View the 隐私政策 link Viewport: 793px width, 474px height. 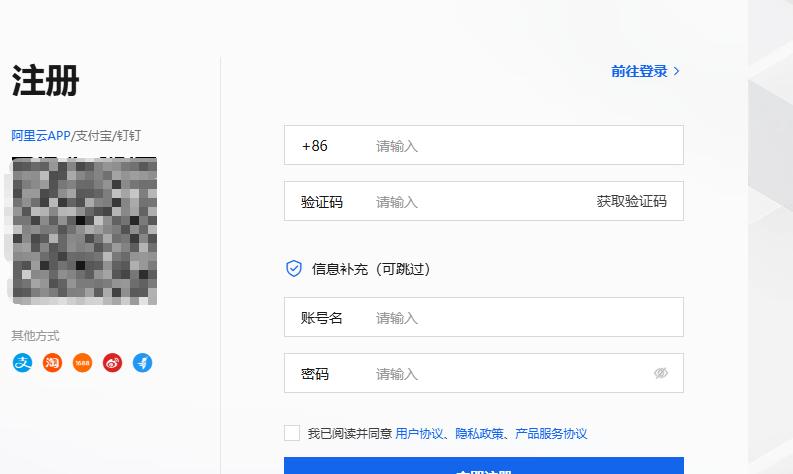477,434
